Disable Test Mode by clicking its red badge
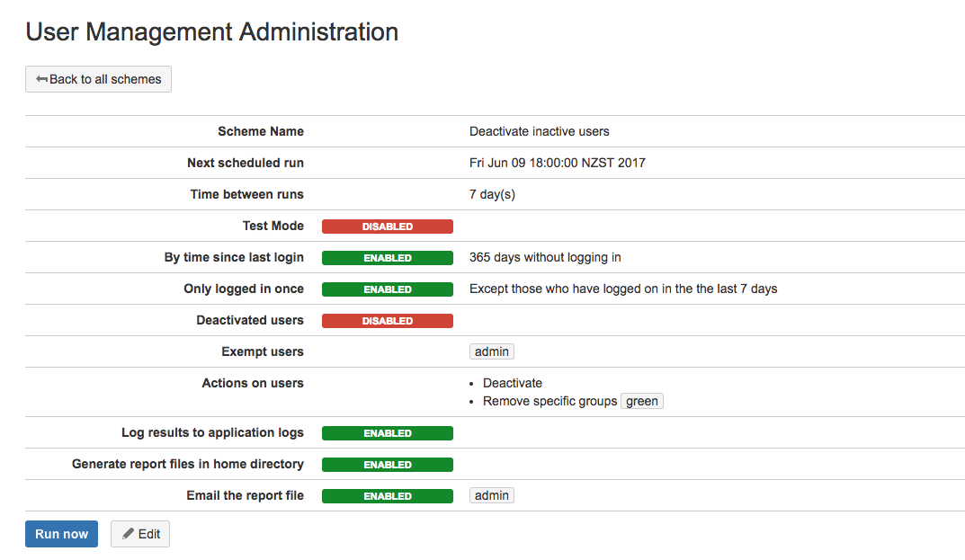The height and width of the screenshot is (560, 965). point(387,226)
